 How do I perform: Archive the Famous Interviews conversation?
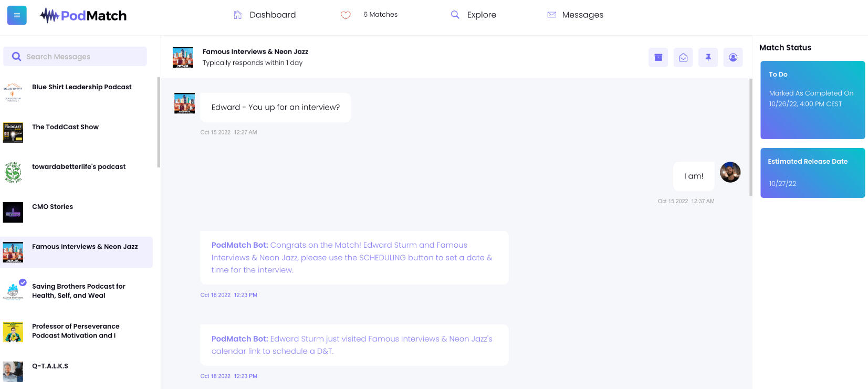[658, 57]
